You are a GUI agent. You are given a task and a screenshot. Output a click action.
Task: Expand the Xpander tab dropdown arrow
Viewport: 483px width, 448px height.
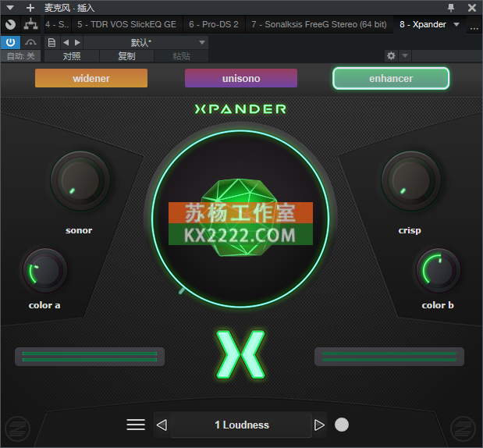[x=456, y=24]
